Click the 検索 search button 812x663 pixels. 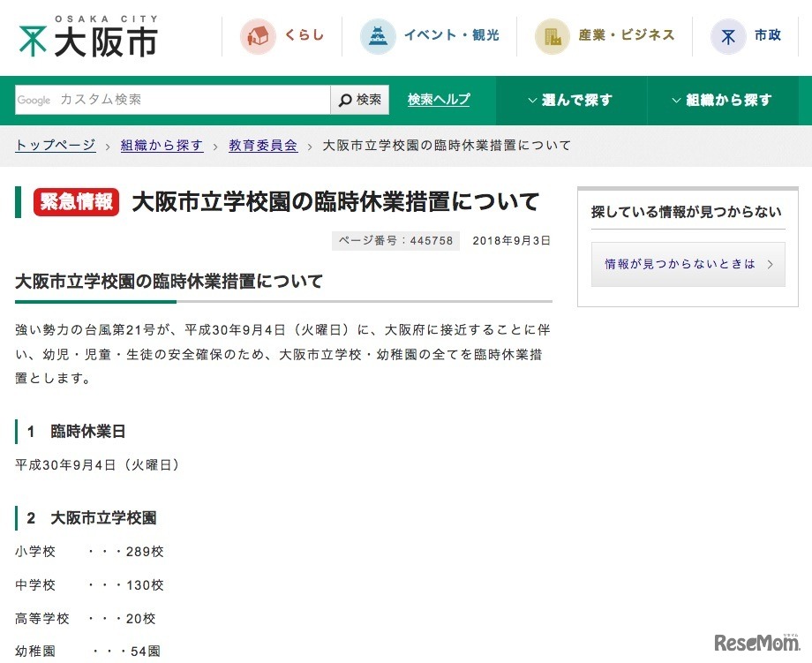(359, 100)
